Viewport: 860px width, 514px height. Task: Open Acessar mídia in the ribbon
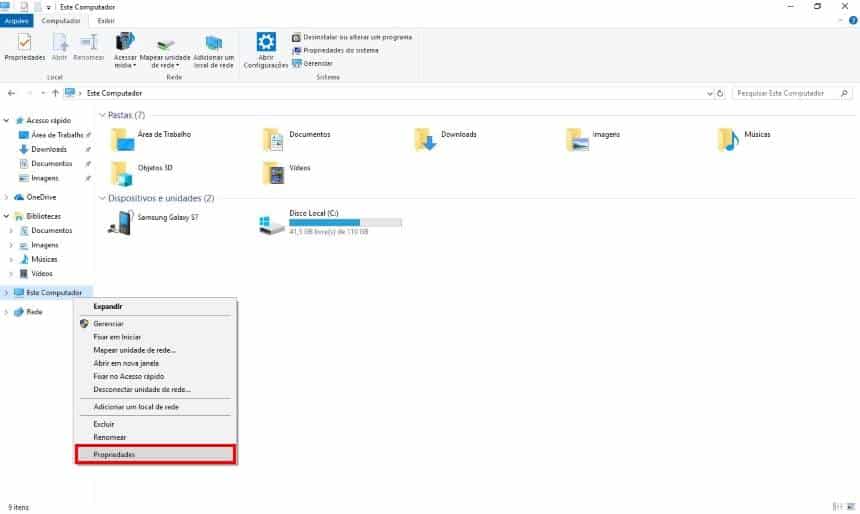point(125,50)
